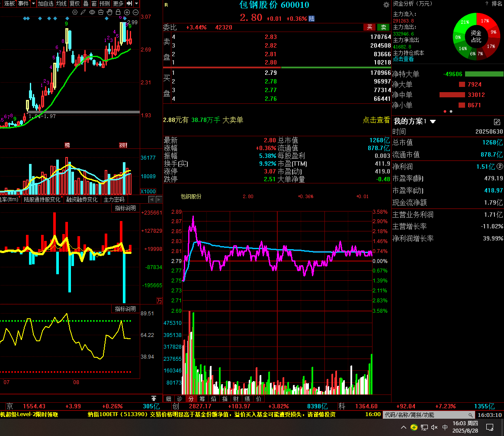Click the 测 marker on K-line chart
The width and height of the screenshot is (504, 436).
coord(123,145)
